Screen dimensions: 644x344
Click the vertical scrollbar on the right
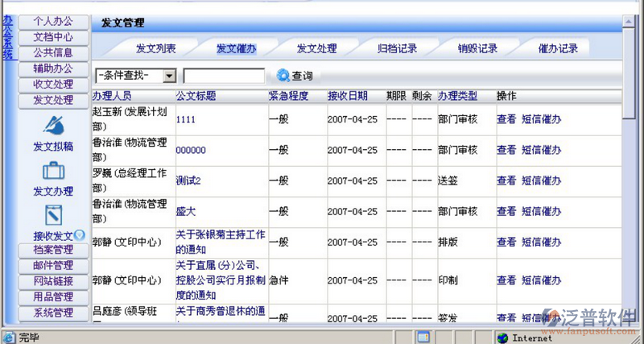tap(637, 161)
